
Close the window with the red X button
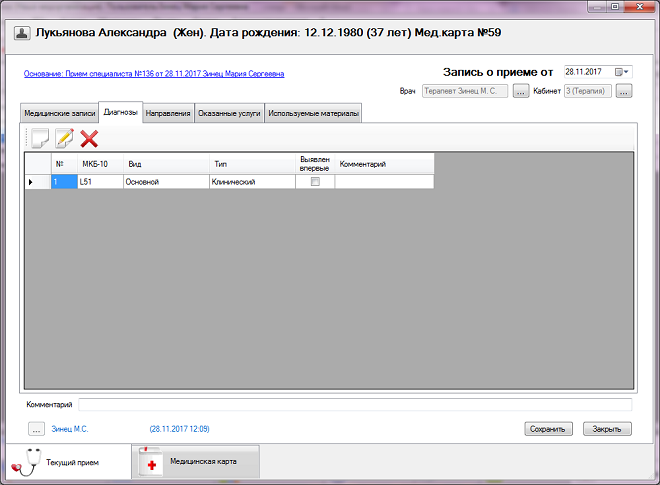[640, 7]
